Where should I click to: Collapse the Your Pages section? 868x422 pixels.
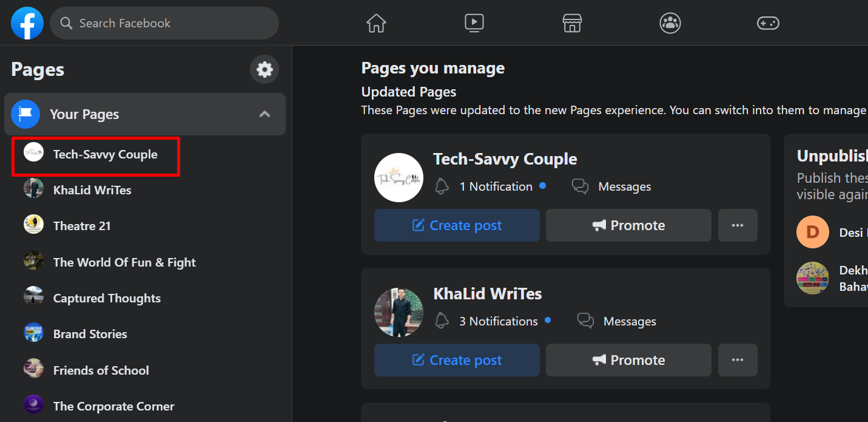[x=264, y=114]
